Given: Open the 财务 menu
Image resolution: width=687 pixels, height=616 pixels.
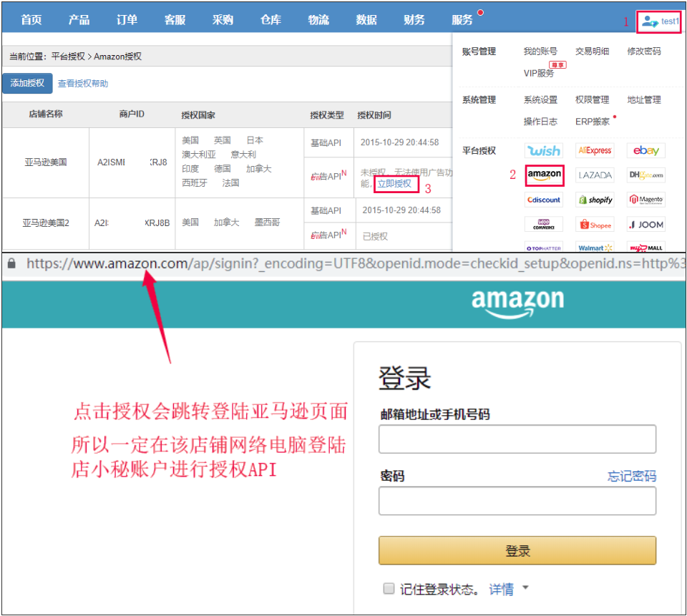Looking at the screenshot, I should point(414,20).
